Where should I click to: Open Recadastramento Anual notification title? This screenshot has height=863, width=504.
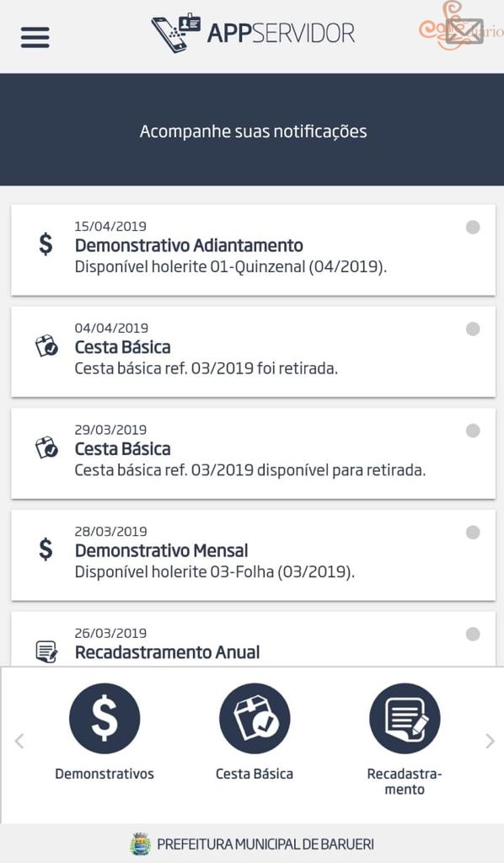pos(167,652)
